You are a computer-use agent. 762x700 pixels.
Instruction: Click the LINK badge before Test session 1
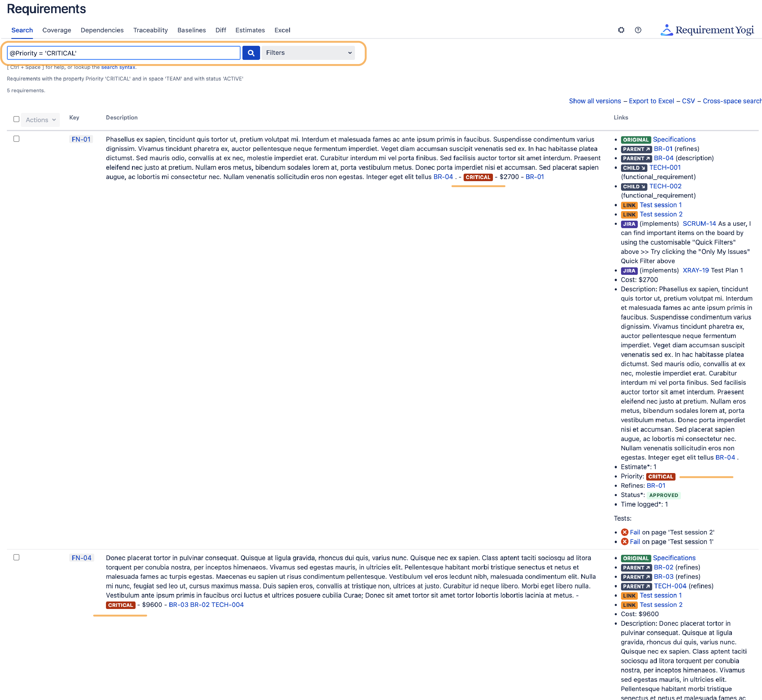(629, 205)
